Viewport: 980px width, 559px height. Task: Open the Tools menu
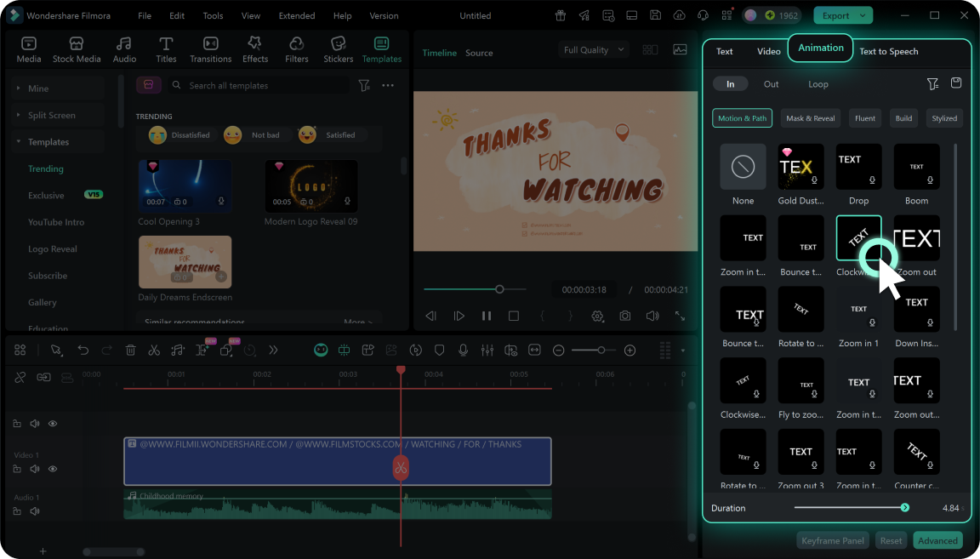point(213,15)
